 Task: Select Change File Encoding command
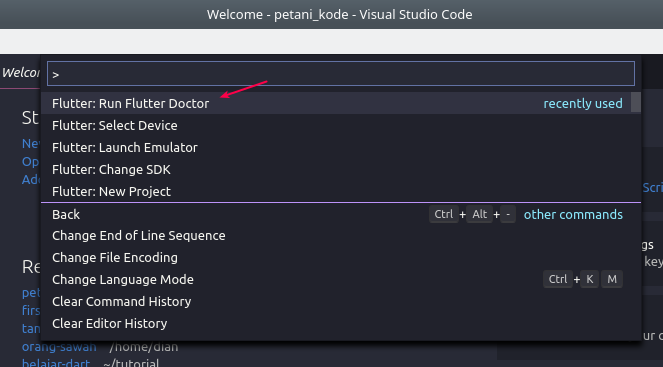[x=341, y=257]
